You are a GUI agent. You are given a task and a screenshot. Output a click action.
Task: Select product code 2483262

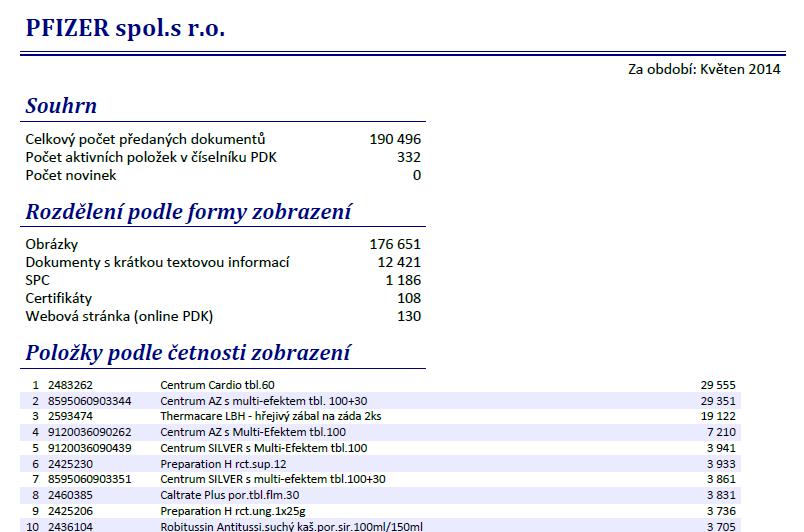[70, 385]
